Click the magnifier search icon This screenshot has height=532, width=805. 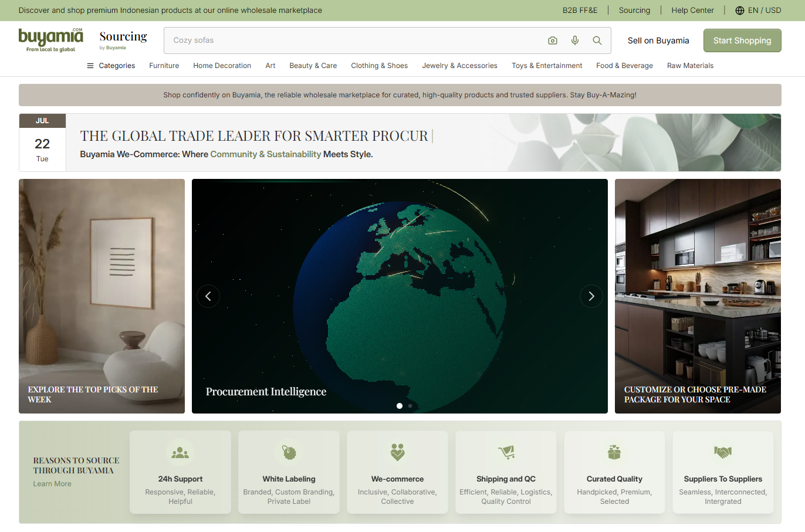pyautogui.click(x=597, y=40)
